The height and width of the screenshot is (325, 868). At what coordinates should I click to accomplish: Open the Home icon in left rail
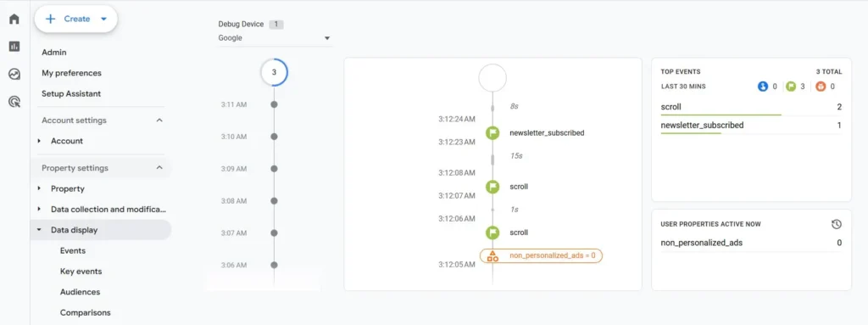14,19
